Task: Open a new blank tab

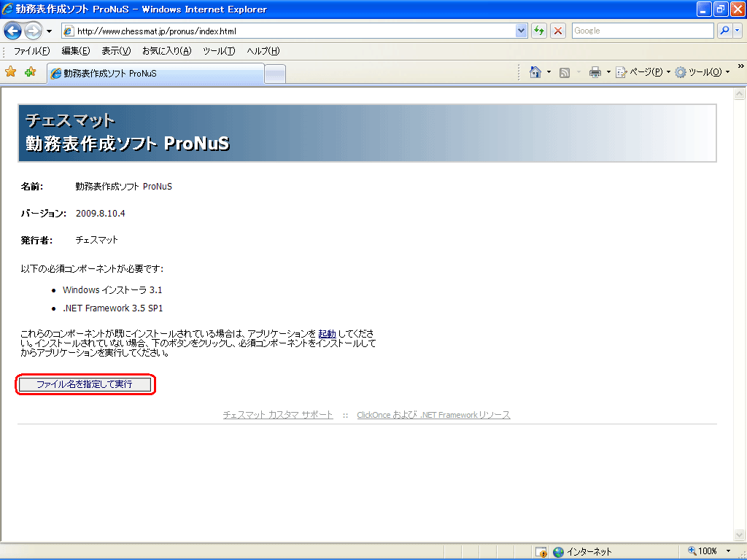Action: pos(275,74)
